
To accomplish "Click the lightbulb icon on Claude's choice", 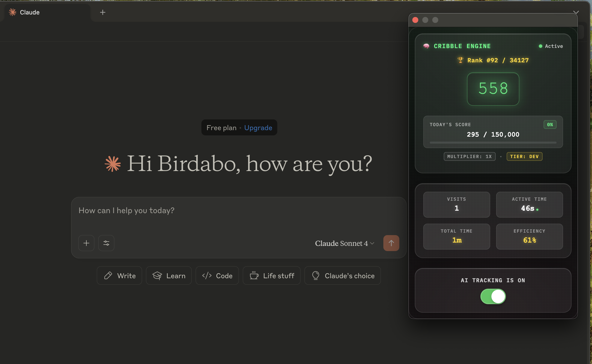I will click(316, 275).
